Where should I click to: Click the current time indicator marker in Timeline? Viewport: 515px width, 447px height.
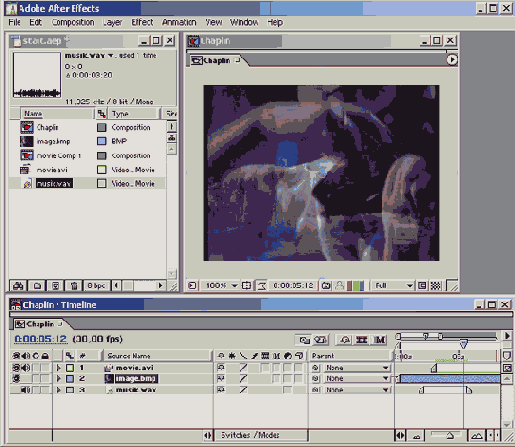click(x=463, y=344)
